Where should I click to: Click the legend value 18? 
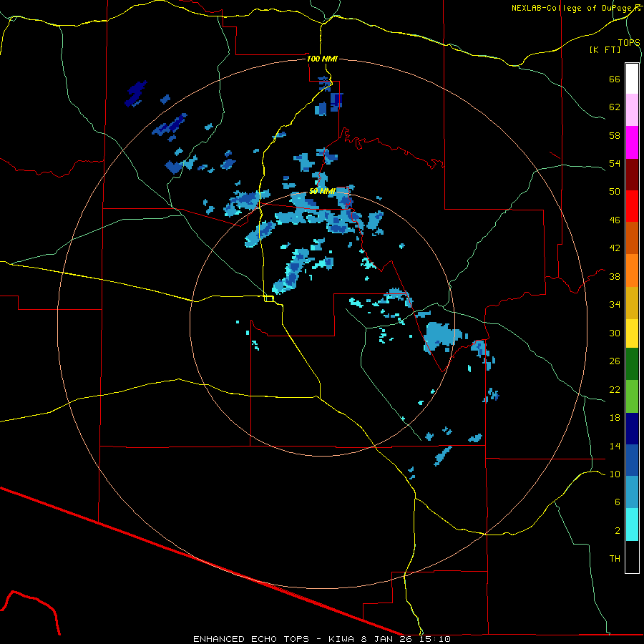point(615,418)
